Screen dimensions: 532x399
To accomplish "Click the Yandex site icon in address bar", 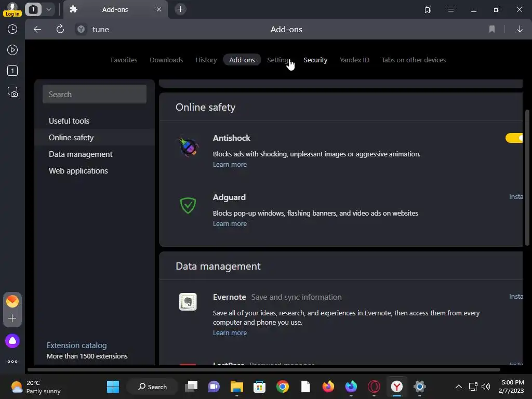I will pos(81,30).
